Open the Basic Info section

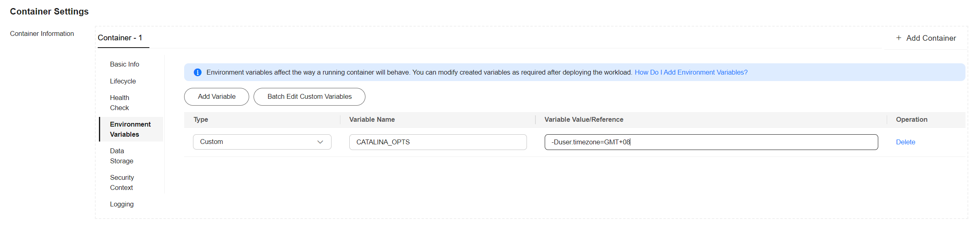(124, 65)
